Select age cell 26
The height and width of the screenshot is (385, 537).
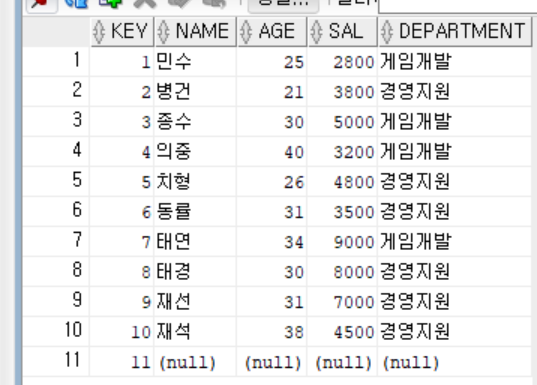pos(272,182)
